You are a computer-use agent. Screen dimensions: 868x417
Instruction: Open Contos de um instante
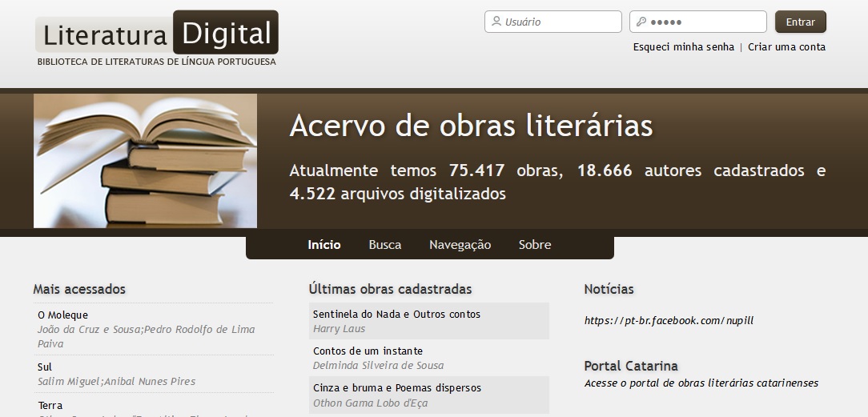point(368,351)
